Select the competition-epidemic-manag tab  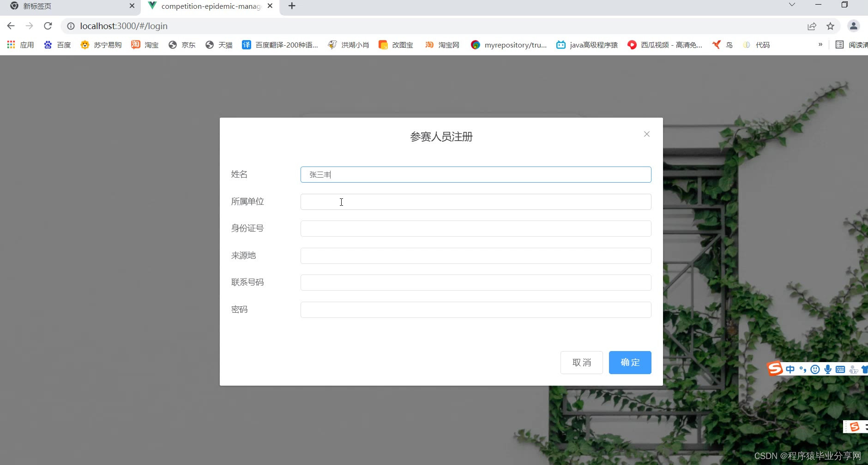(x=210, y=6)
